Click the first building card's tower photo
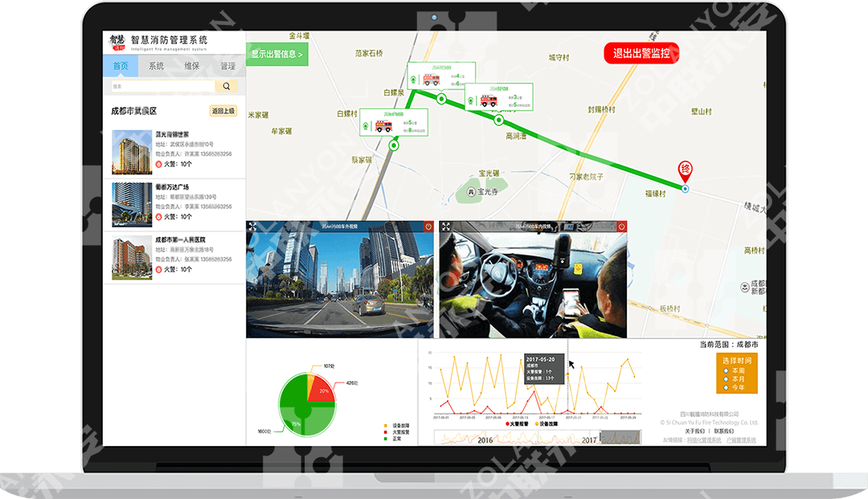Viewport: 868px width, 499px height. [x=132, y=152]
